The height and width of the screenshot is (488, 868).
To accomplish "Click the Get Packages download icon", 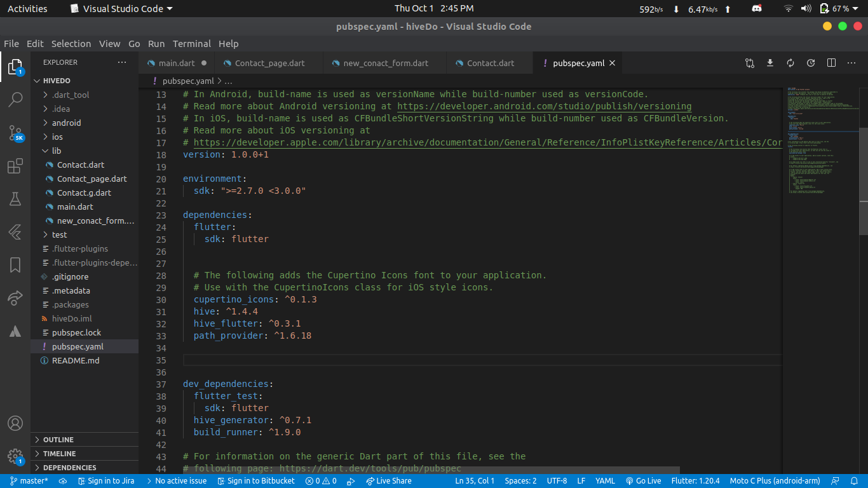I will [770, 63].
